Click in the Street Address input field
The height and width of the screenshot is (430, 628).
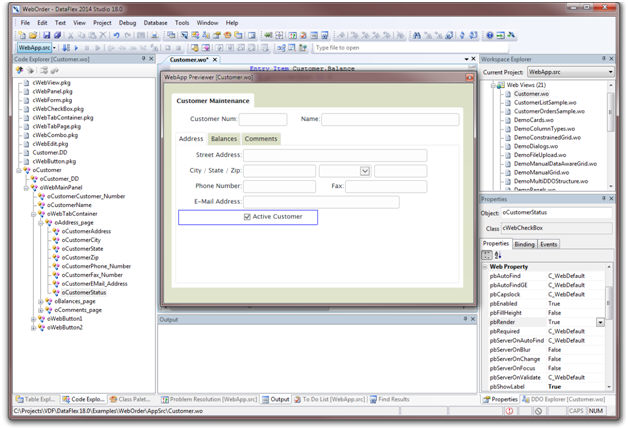[x=335, y=155]
